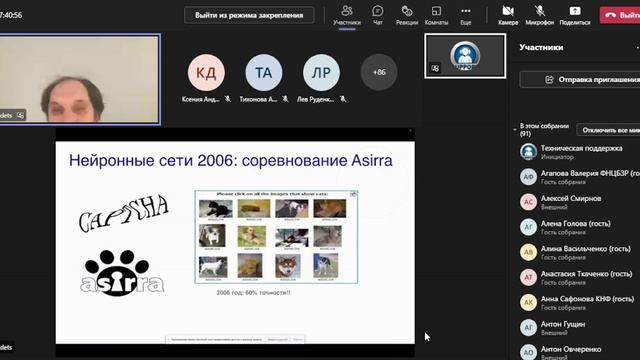The image size is (640, 360).
Task: Click the Поделиться share button
Action: [575, 16]
